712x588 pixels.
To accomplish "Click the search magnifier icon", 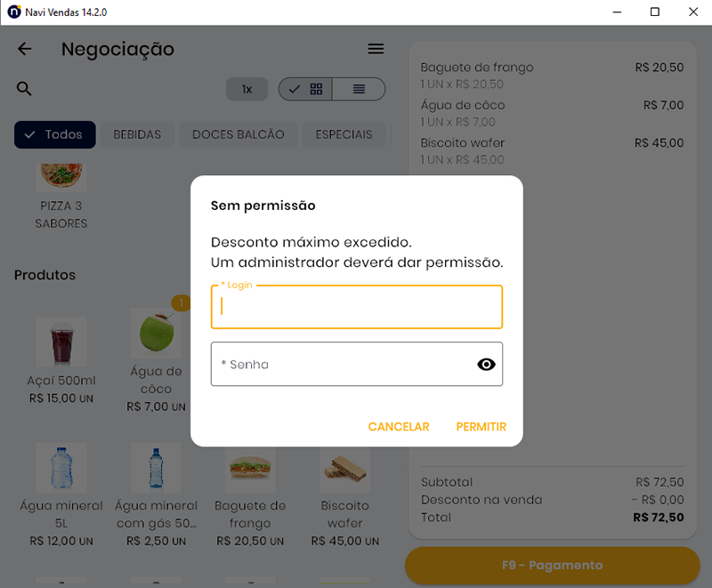I will 25,89.
